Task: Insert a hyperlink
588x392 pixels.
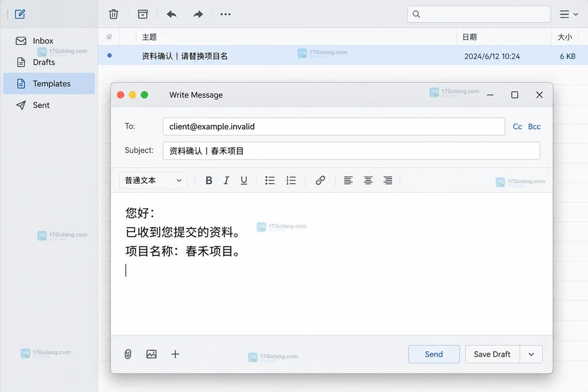Action: [x=320, y=180]
